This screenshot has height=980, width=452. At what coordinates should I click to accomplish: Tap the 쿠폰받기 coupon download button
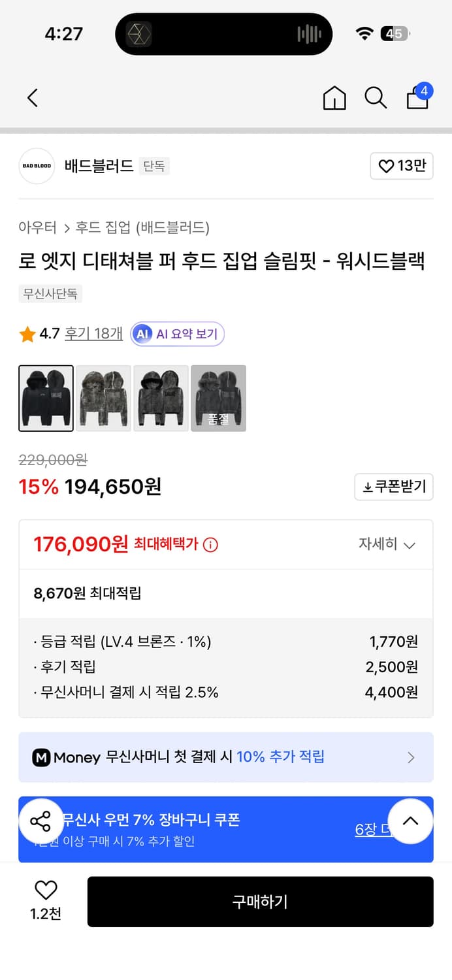point(393,487)
